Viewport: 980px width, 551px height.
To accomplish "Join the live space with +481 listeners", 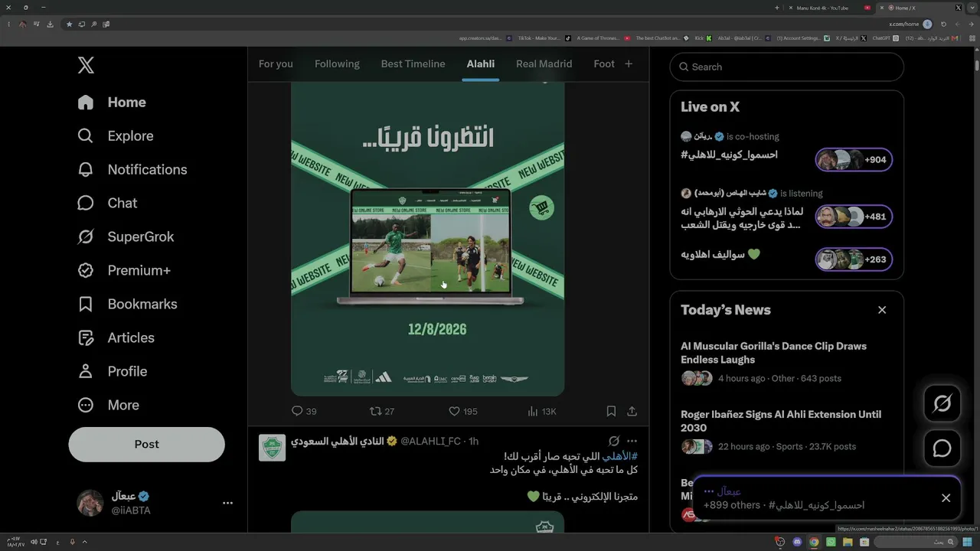I will coord(854,217).
